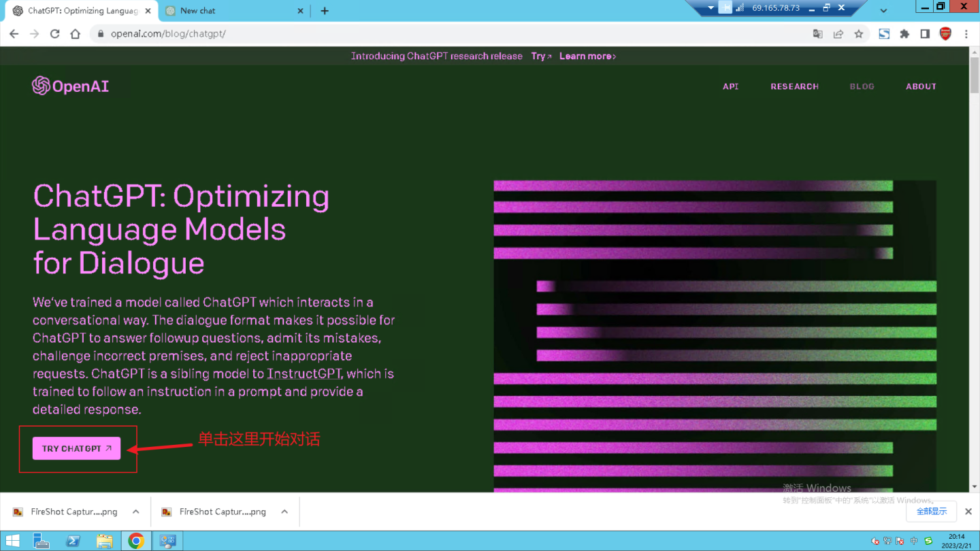Click the TRY CHATGPT button

click(76, 448)
